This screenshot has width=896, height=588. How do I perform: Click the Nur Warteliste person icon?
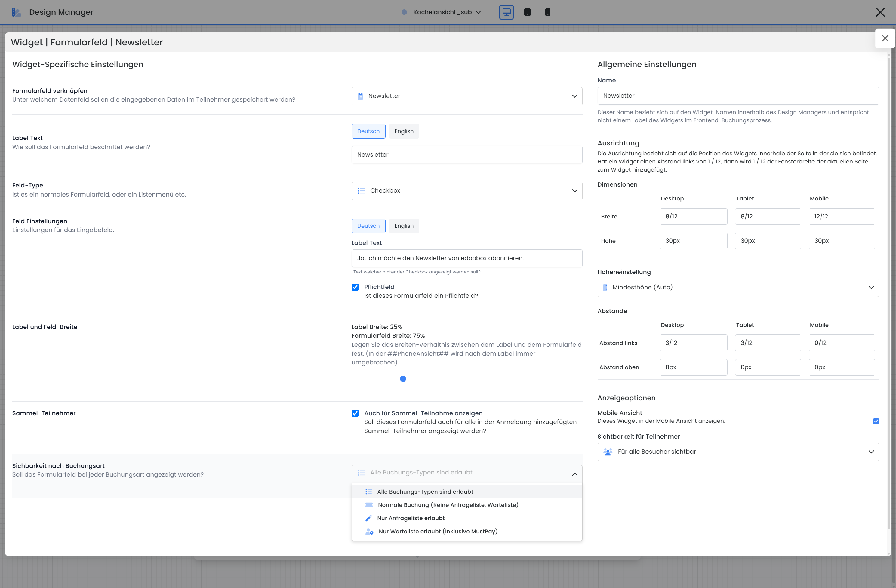pos(369,531)
